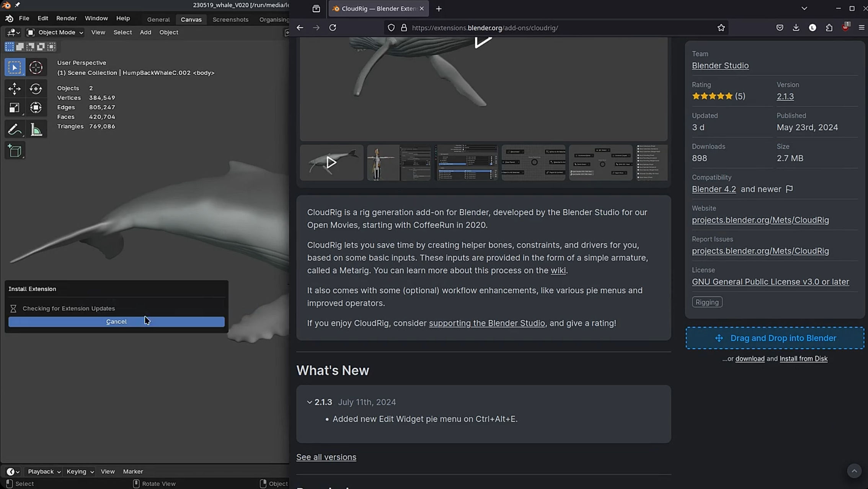Screen dimensions: 868x489
Task: Open Blender's File menu
Action: pyautogui.click(x=24, y=18)
